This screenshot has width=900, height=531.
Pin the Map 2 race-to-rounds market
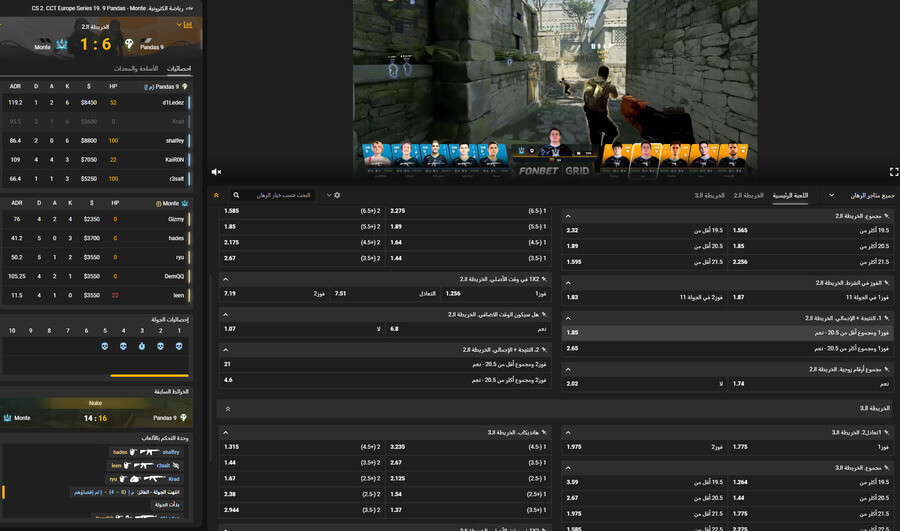coord(887,283)
